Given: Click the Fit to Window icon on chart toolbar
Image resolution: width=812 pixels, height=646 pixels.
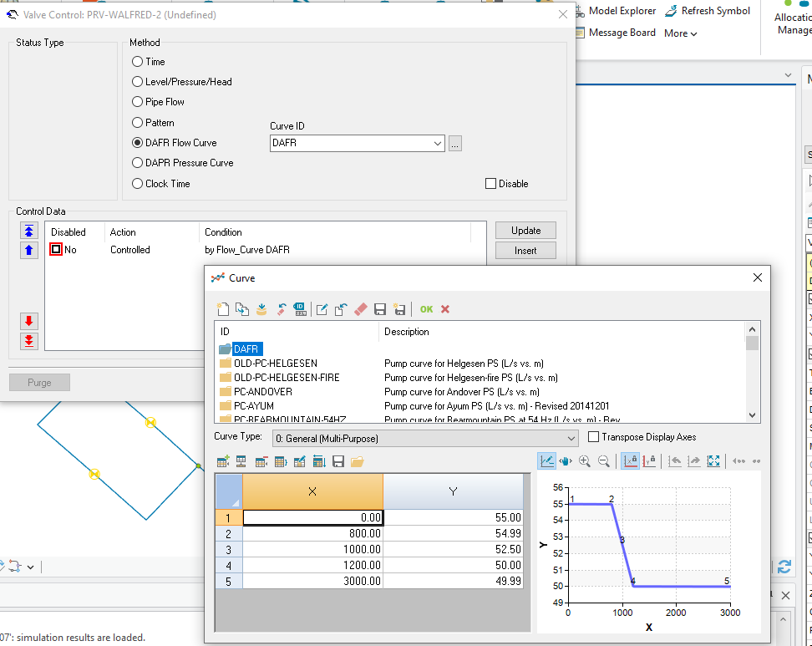Looking at the screenshot, I should point(714,460).
